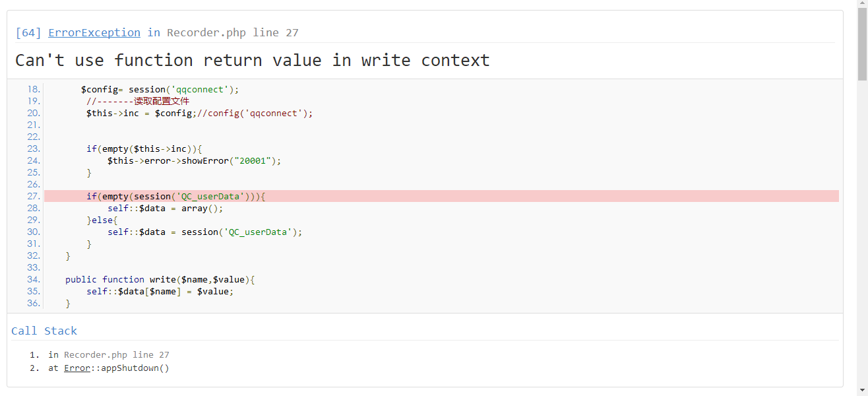Click the public function write line
This screenshot has height=396, width=868.
(x=160, y=279)
